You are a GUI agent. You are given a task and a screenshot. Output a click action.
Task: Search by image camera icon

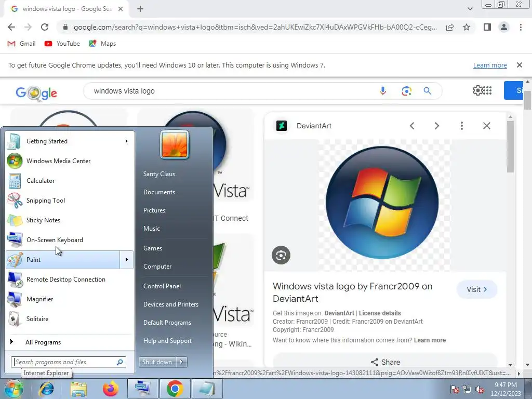point(406,91)
